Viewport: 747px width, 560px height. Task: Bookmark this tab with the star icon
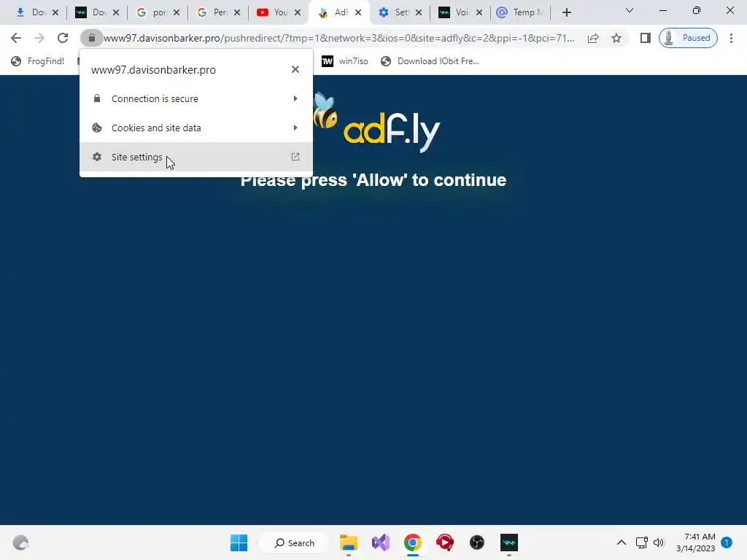tap(616, 38)
